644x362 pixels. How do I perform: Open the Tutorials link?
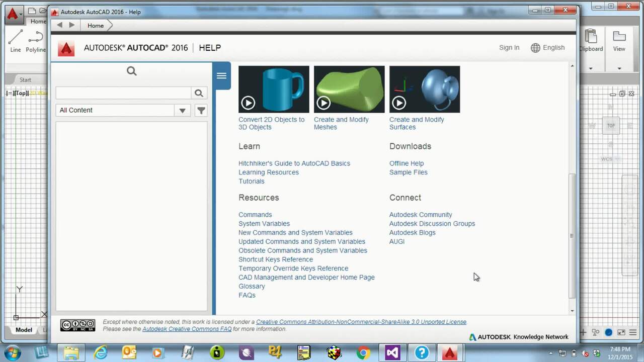(252, 182)
